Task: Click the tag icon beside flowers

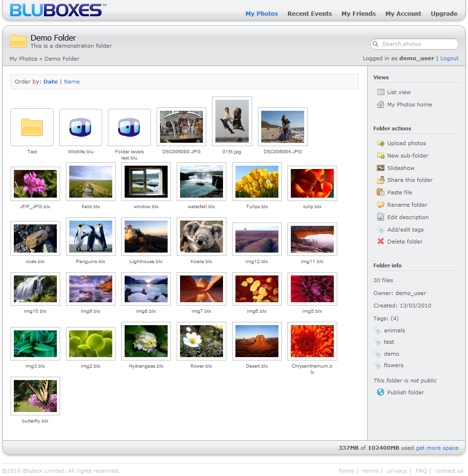Action: click(x=377, y=365)
